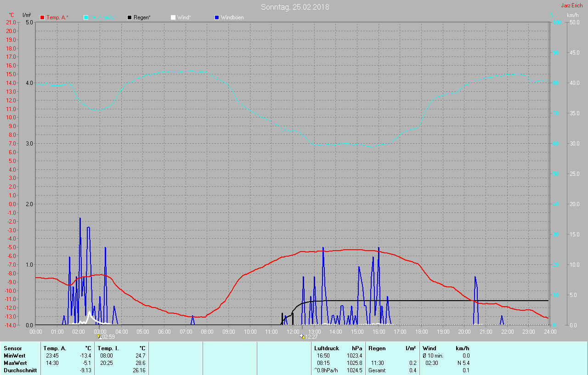Click the Windböen legend label
The height and width of the screenshot is (375, 588).
[x=232, y=17]
